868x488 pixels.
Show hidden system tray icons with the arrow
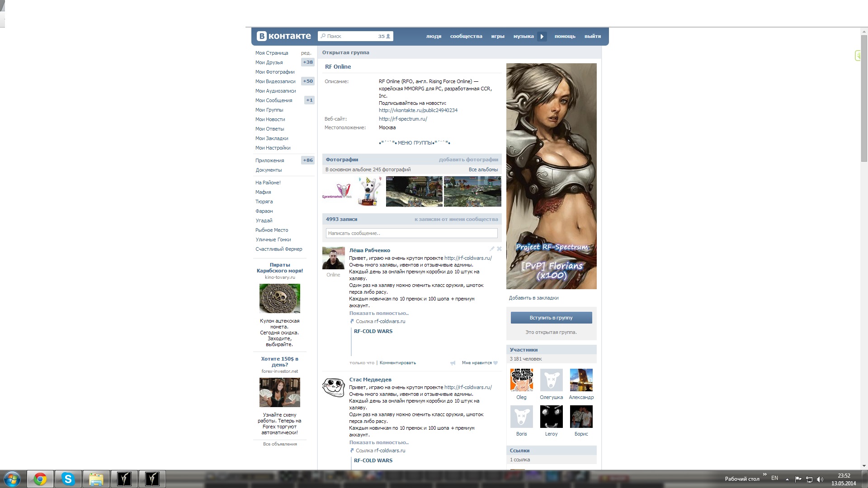click(x=787, y=479)
